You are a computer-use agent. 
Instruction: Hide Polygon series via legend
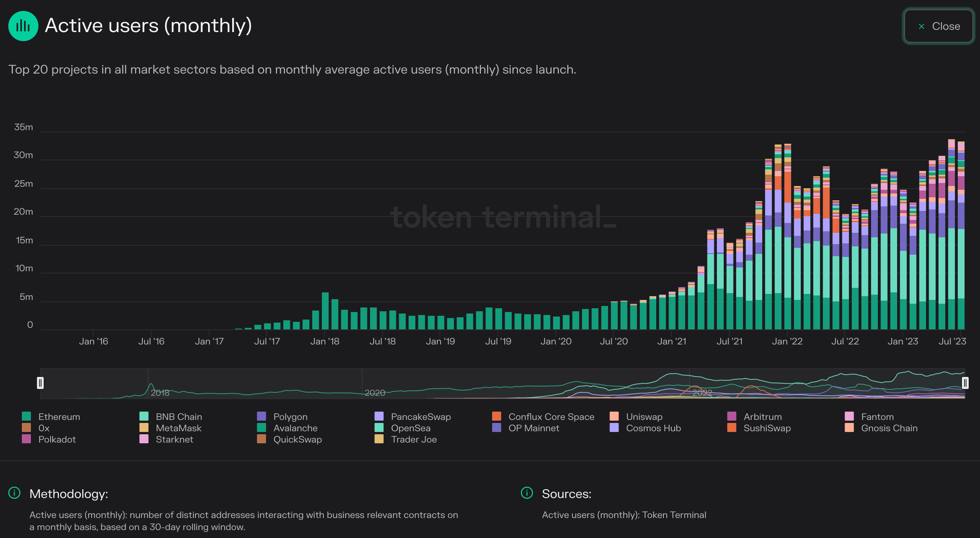290,417
